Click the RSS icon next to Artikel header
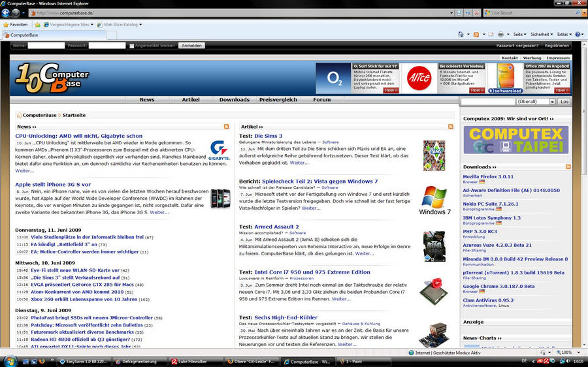The height and width of the screenshot is (367, 588). pyautogui.click(x=451, y=127)
